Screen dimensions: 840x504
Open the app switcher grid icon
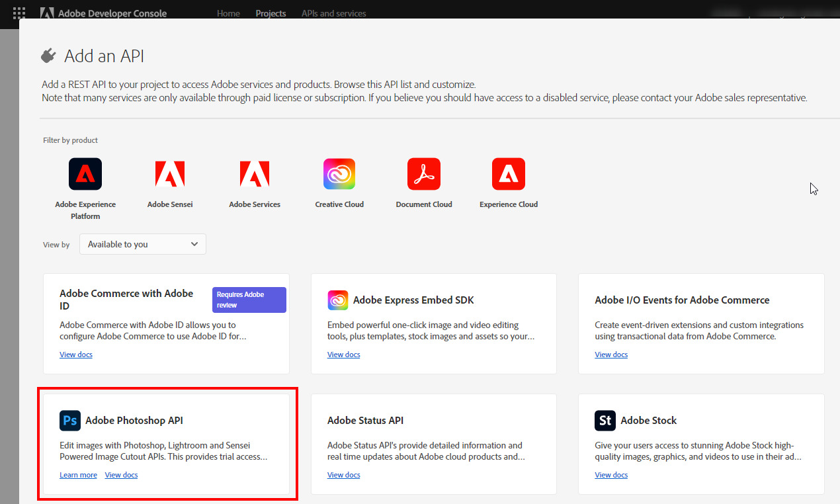[19, 13]
